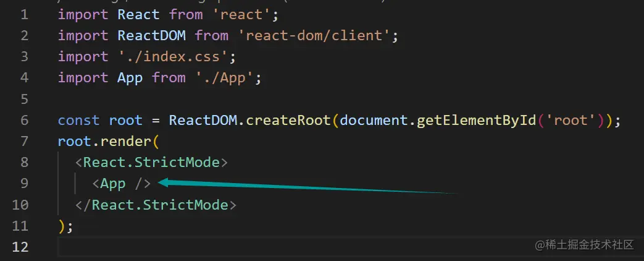The height and width of the screenshot is (261, 644).
Task: Click the document identifier on line 6
Action: (x=374, y=120)
